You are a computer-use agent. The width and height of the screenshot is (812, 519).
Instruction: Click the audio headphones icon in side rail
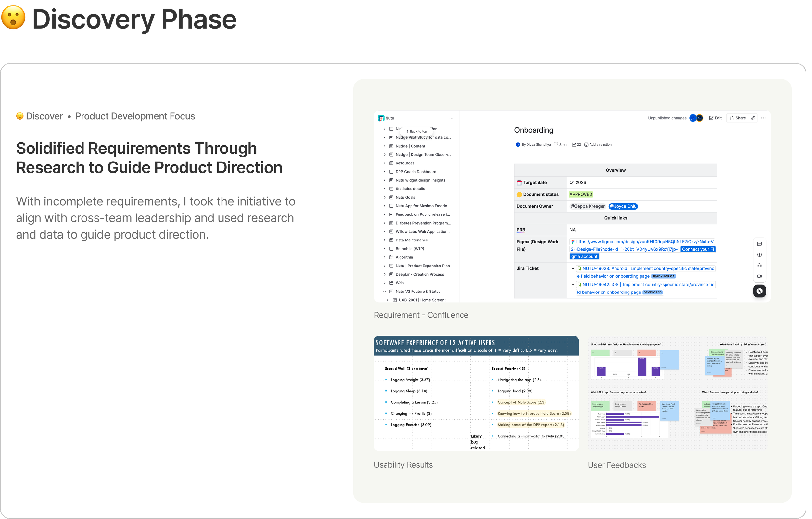coord(759,265)
